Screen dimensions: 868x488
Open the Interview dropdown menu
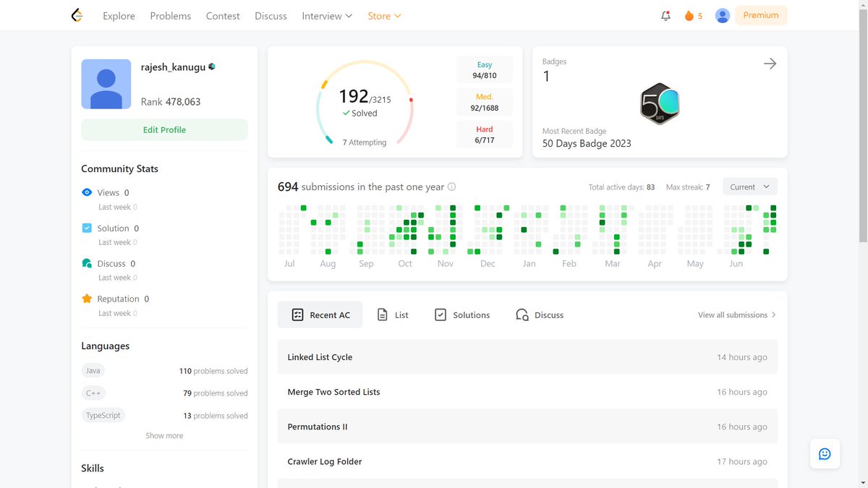point(327,16)
